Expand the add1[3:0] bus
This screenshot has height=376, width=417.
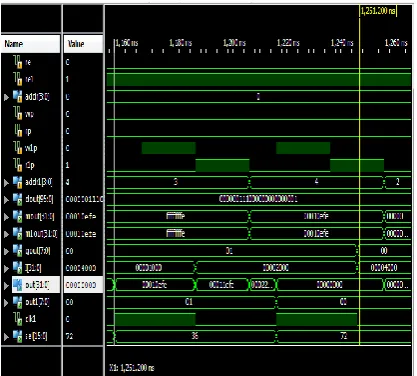pyautogui.click(x=7, y=183)
